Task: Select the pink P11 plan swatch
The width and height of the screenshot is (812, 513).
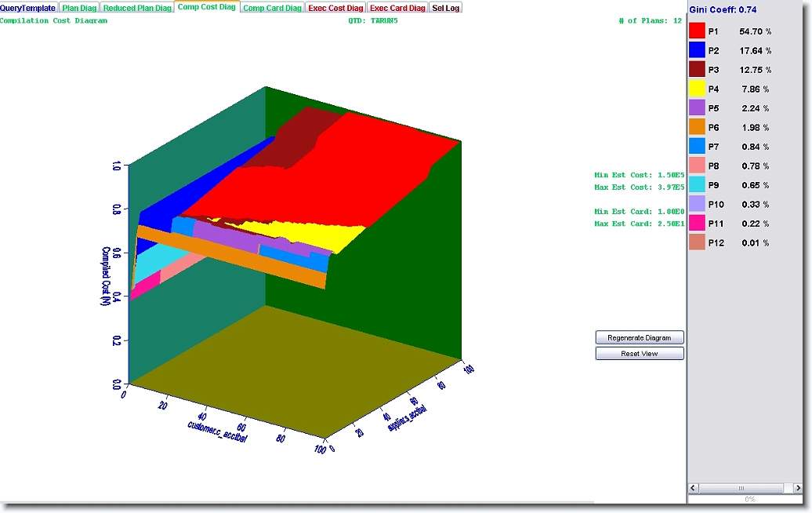Action: tap(698, 224)
